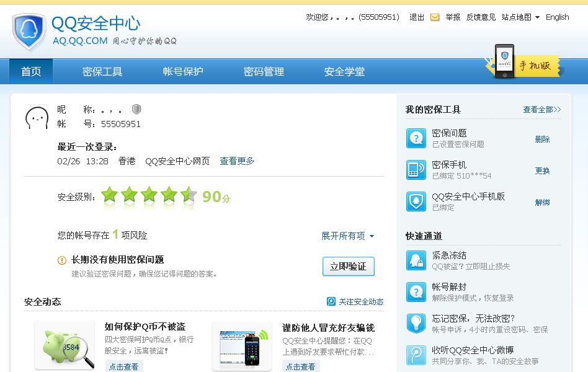Click the QQ安全中心微博 icon
588x372 pixels.
coord(416,355)
